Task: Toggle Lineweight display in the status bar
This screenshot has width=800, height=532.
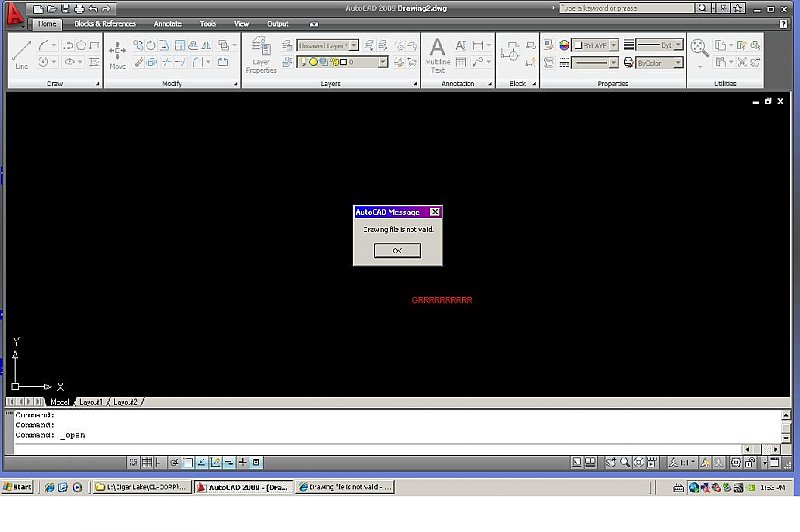Action: coord(242,463)
